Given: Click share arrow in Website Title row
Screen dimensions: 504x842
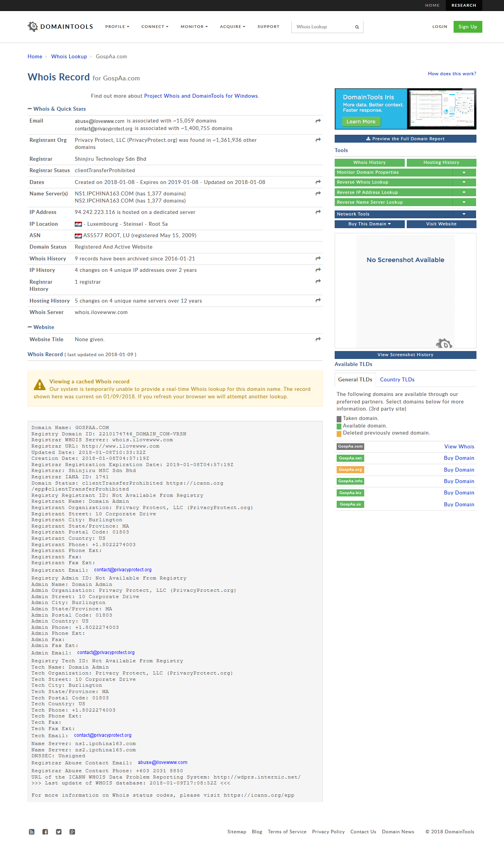Looking at the screenshot, I should (318, 339).
